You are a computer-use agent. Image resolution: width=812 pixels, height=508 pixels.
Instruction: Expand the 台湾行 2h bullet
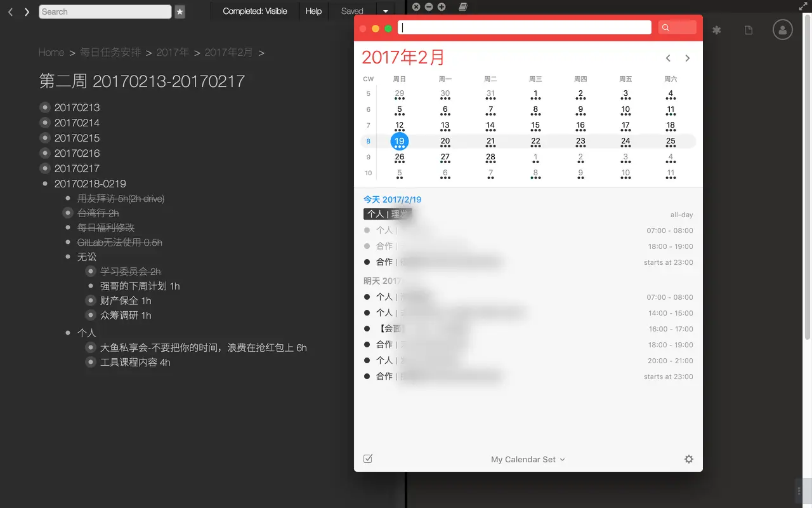pos(68,213)
